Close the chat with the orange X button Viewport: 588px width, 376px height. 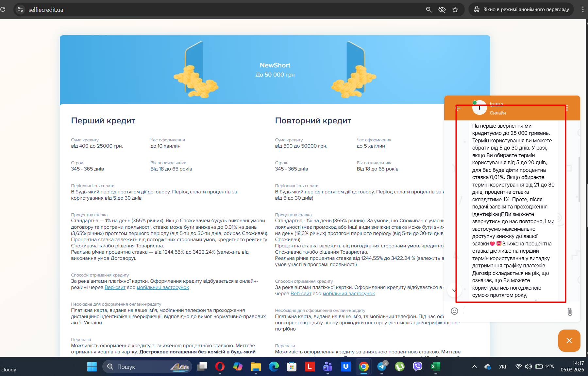pos(569,341)
